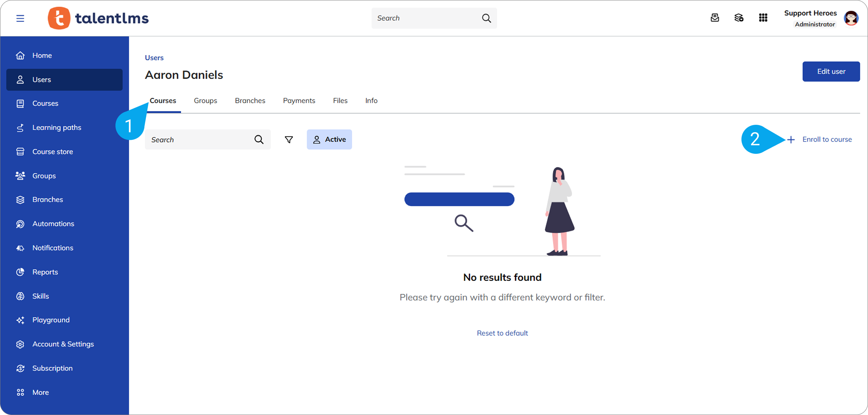Screen dimensions: 868x415
Task: Toggle the Active status filter
Action: (x=329, y=139)
